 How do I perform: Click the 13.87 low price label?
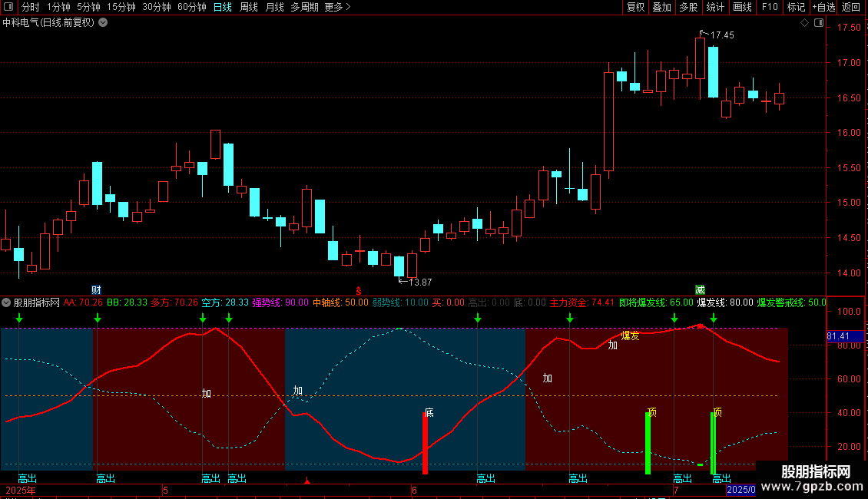(419, 283)
